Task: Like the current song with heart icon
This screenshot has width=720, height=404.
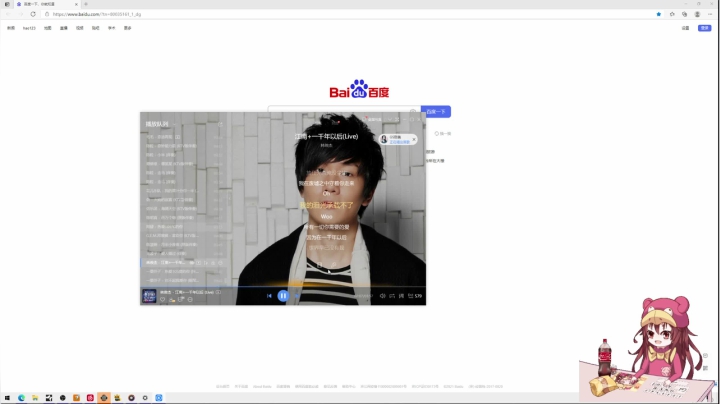Action: [x=163, y=300]
